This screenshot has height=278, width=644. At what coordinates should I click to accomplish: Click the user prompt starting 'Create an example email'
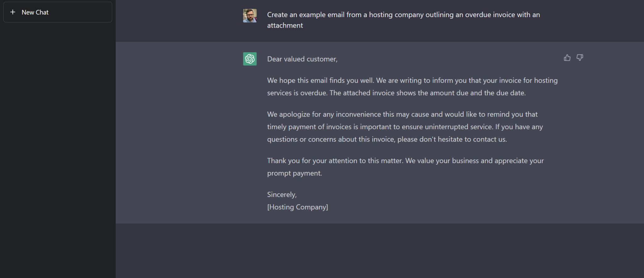tap(403, 15)
